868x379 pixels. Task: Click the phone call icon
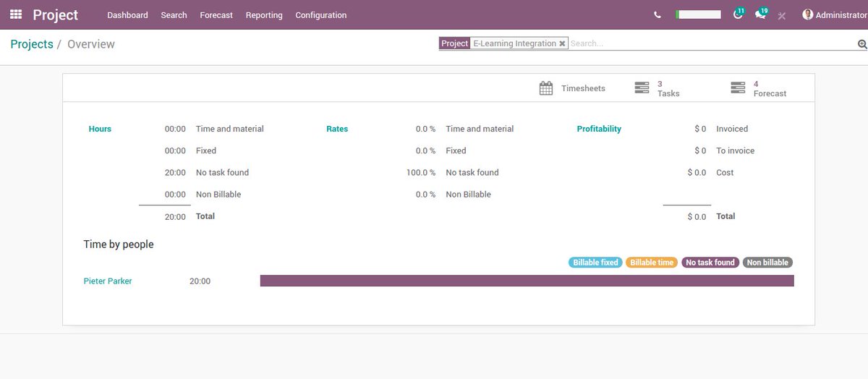pyautogui.click(x=657, y=14)
